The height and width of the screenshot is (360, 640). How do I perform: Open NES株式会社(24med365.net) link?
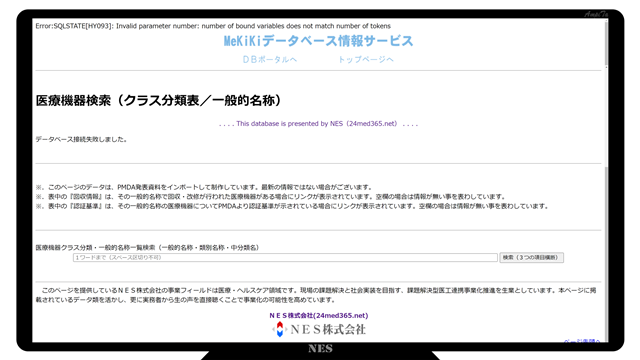pos(319,316)
